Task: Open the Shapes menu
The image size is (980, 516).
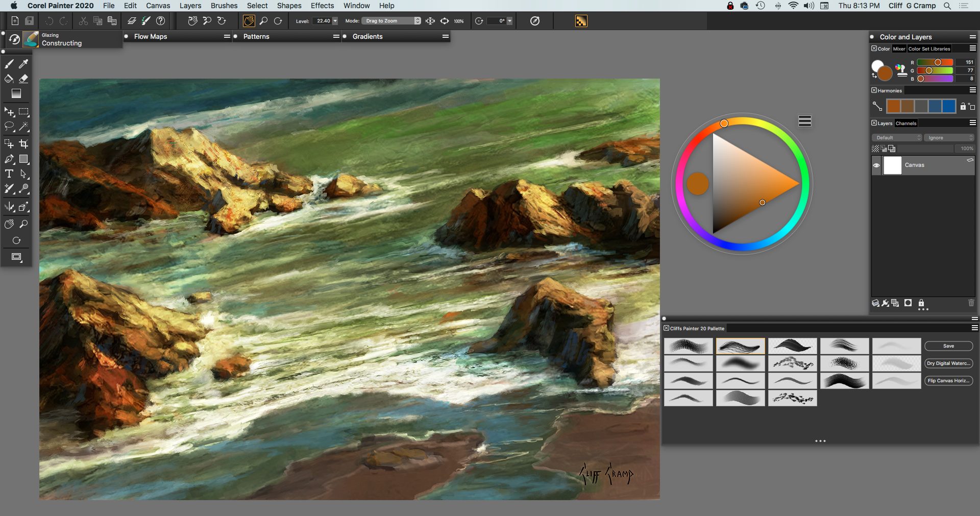Action: tap(289, 6)
